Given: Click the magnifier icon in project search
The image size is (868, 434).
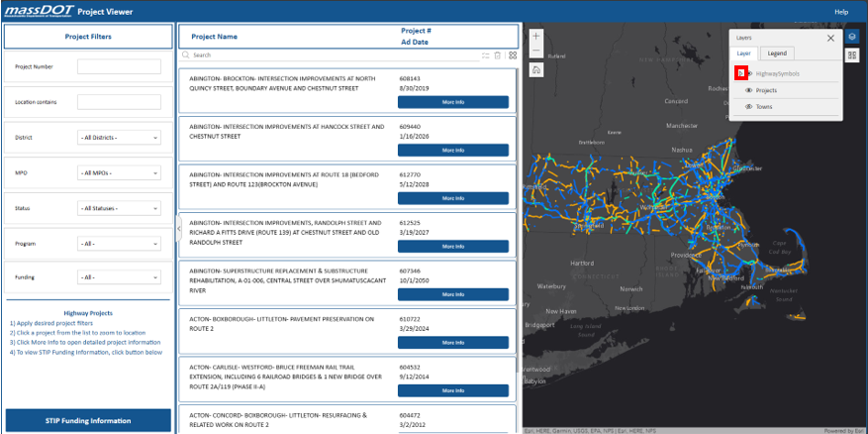Looking at the screenshot, I should [186, 55].
